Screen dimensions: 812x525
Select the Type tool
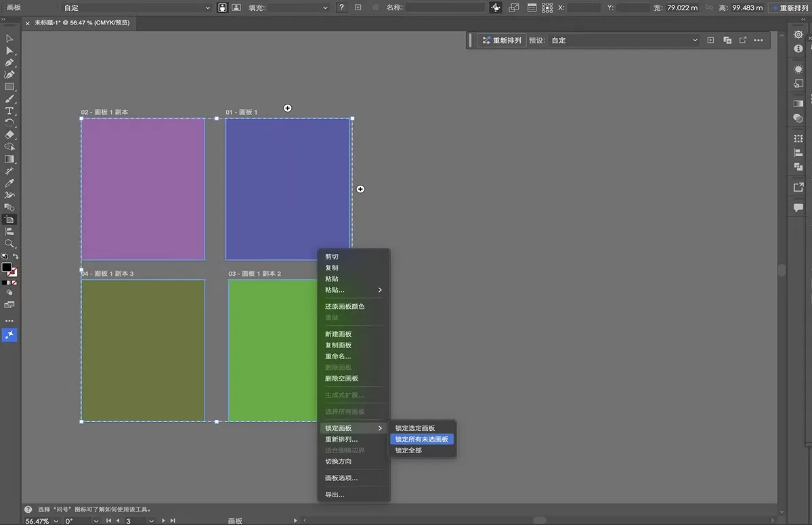click(x=9, y=111)
